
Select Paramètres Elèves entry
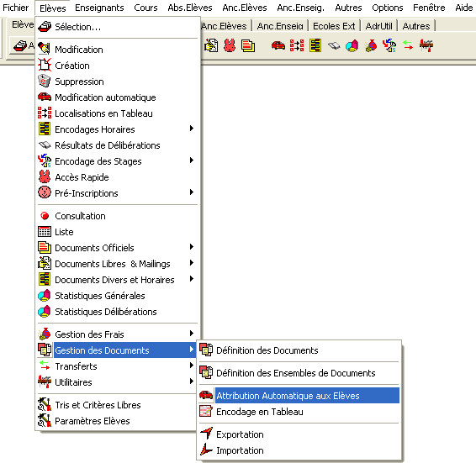coord(117,421)
